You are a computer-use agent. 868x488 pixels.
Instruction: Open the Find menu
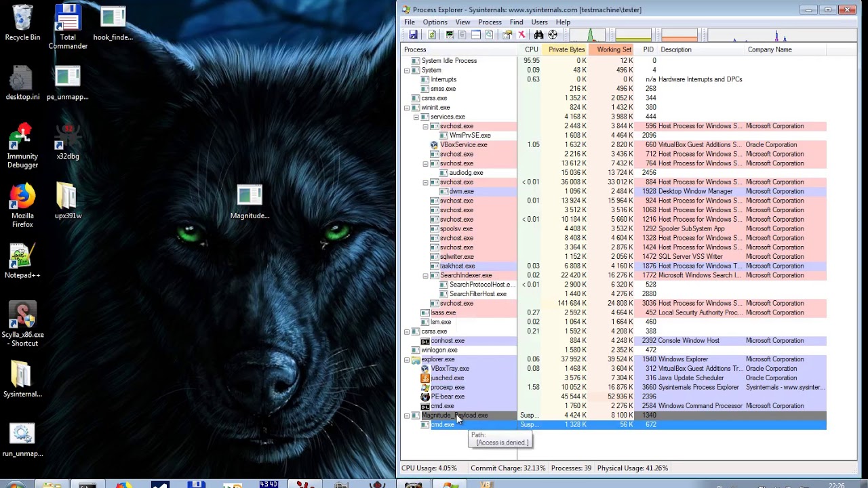pyautogui.click(x=516, y=22)
